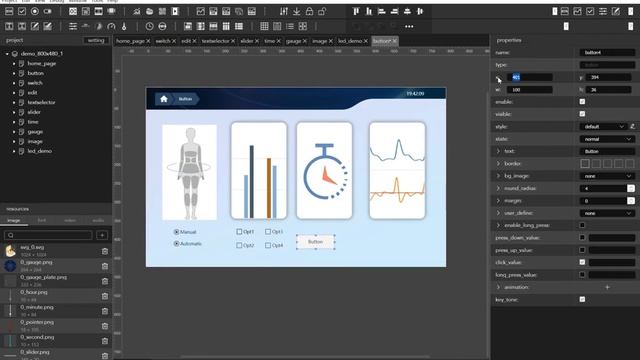Align selected widgets to right edge
Viewport: 640px width, 360px height.
pos(394,11)
